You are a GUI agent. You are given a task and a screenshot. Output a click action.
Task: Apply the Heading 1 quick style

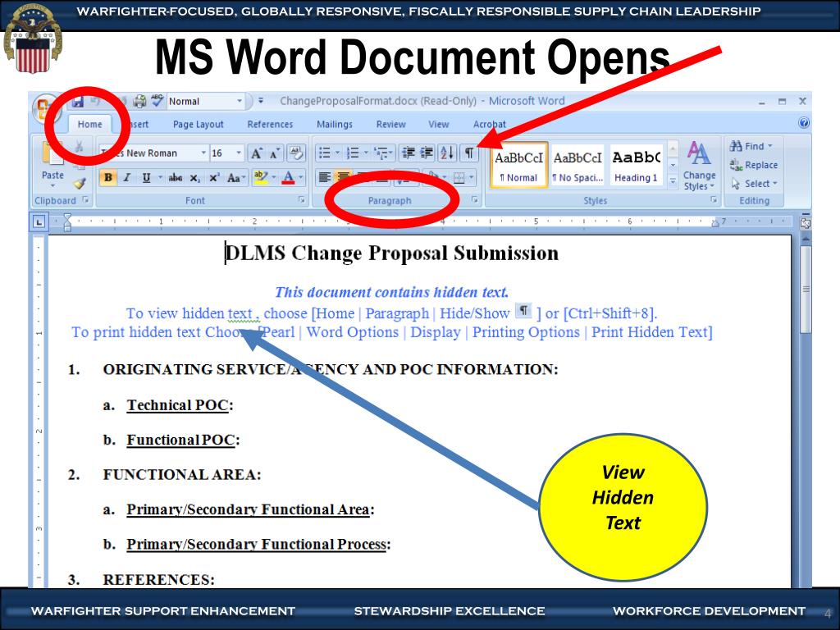coord(636,166)
